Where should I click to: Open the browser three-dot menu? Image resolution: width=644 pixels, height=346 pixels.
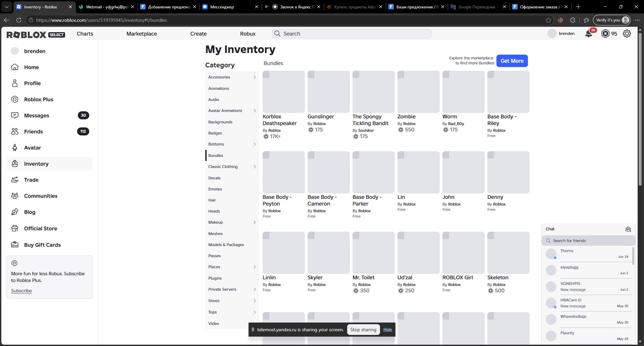[637, 20]
